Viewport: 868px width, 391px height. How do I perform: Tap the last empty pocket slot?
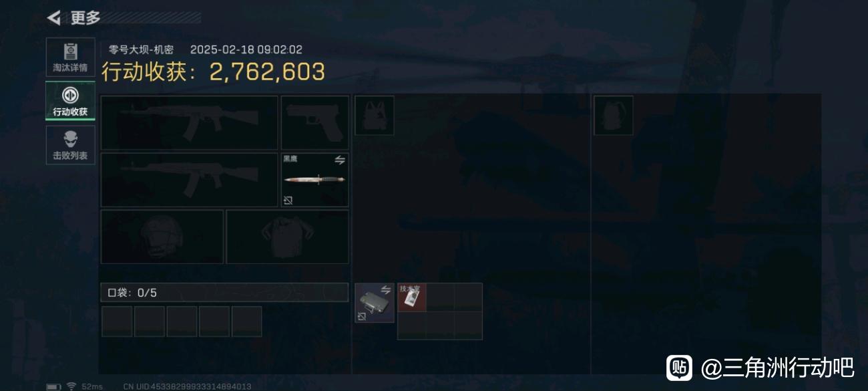click(246, 321)
